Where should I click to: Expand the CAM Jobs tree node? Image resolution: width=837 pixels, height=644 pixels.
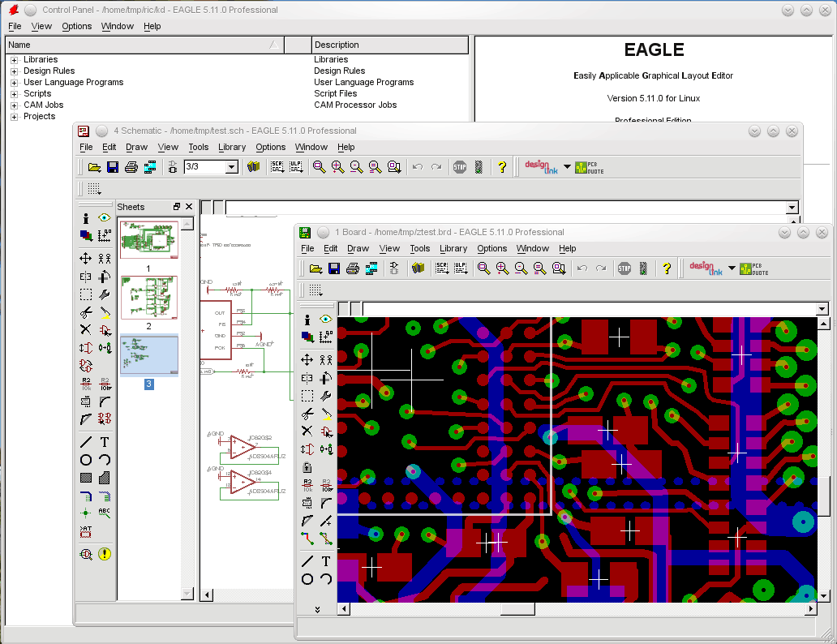[14, 105]
